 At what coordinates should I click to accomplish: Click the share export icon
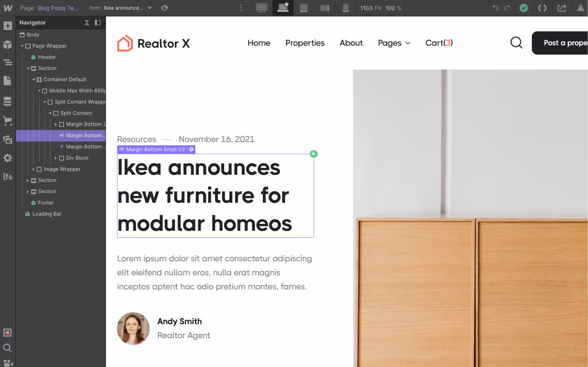point(562,8)
